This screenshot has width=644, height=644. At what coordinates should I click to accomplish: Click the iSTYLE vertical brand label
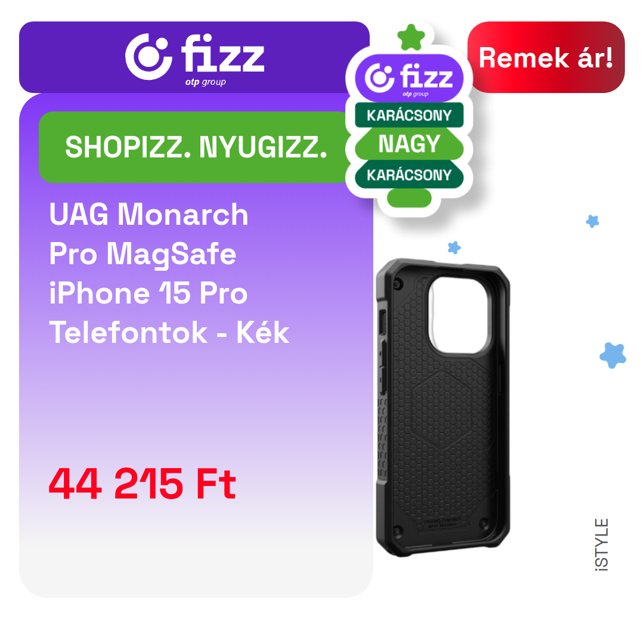pyautogui.click(x=602, y=544)
